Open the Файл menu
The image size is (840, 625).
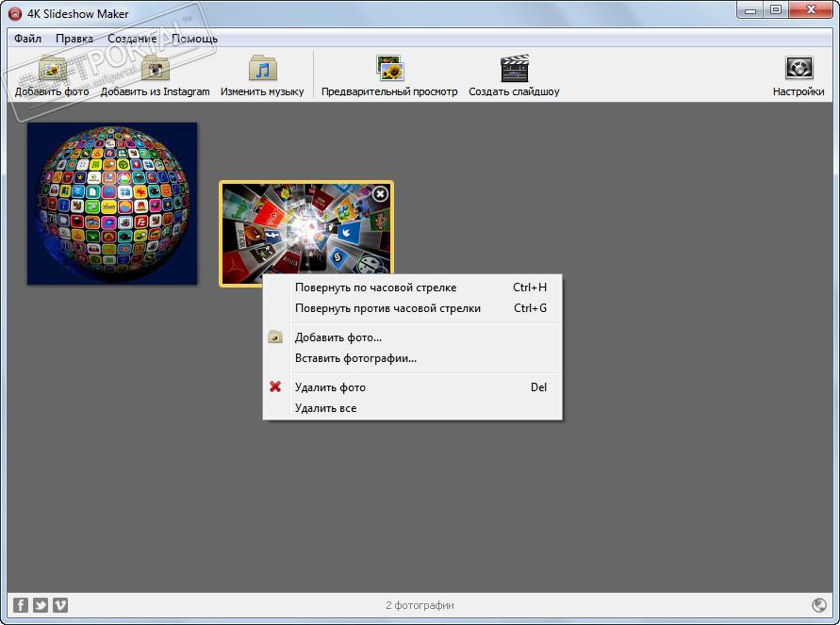click(28, 38)
